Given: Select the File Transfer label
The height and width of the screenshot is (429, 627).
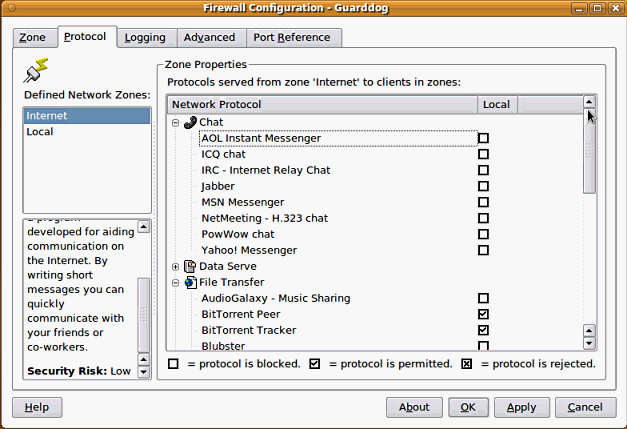Looking at the screenshot, I should click(232, 282).
